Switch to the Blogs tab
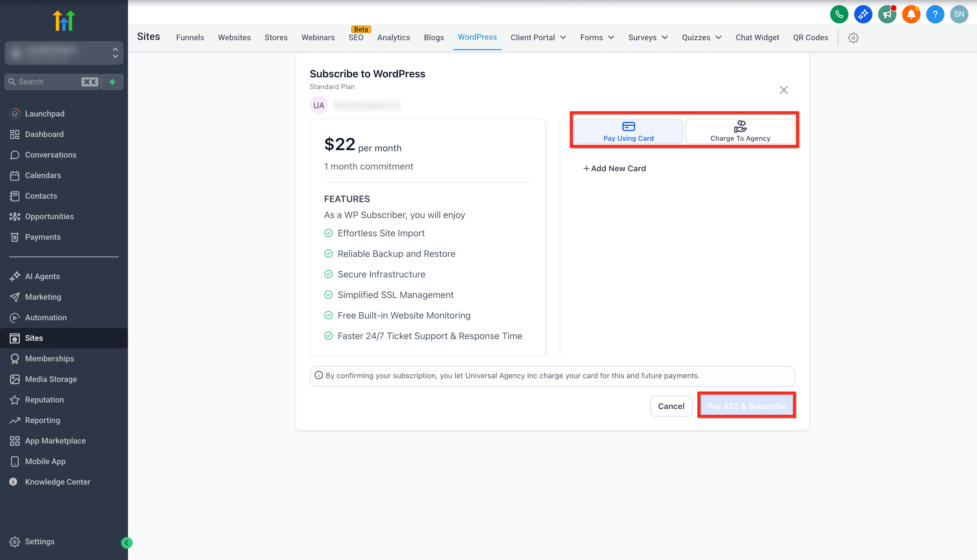Viewport: 977px width, 560px height. coord(434,37)
